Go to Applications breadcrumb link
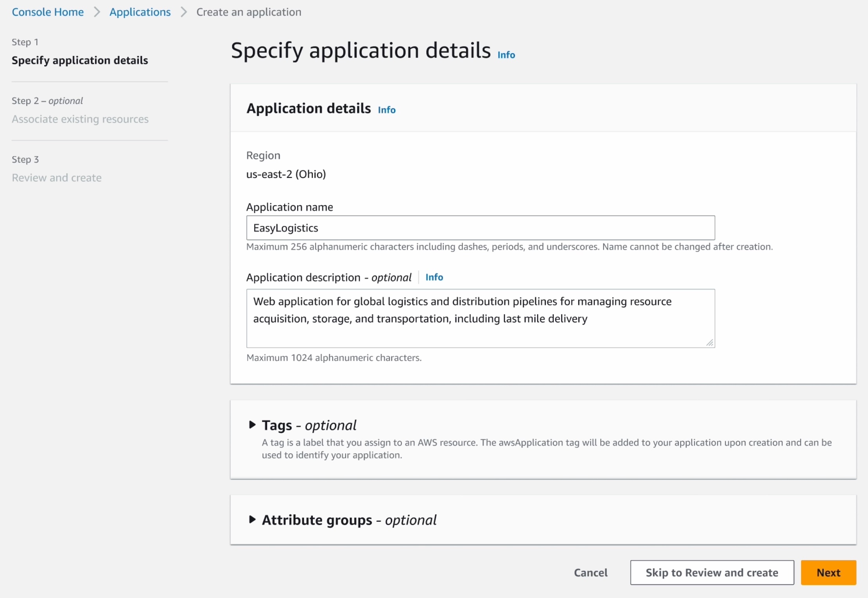The height and width of the screenshot is (598, 868). (x=140, y=12)
